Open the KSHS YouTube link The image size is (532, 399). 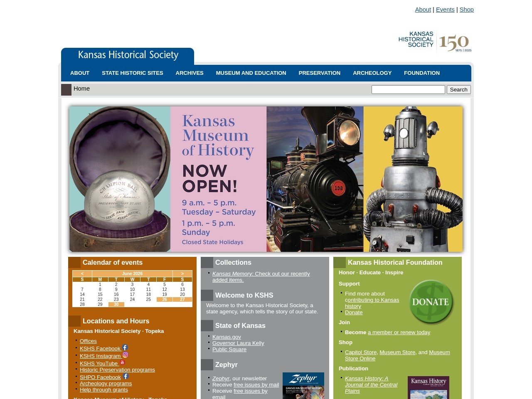click(99, 364)
